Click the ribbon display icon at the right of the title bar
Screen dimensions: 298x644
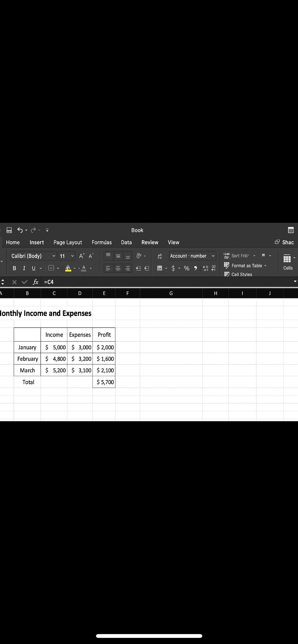coord(291,230)
